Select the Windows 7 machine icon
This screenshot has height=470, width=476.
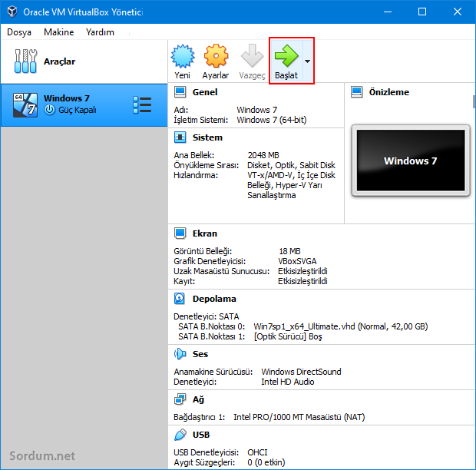tap(25, 105)
